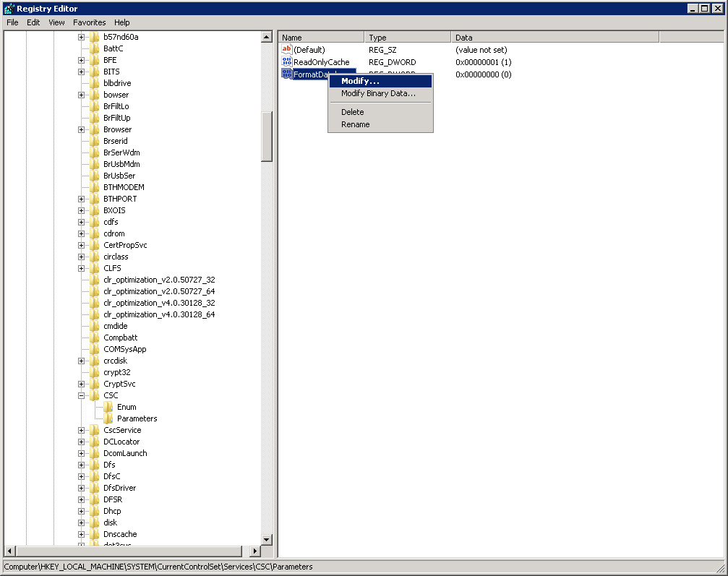Screen dimensions: 728x576
Task: Choose Modify Binary Data... from context menu
Action: click(380, 93)
